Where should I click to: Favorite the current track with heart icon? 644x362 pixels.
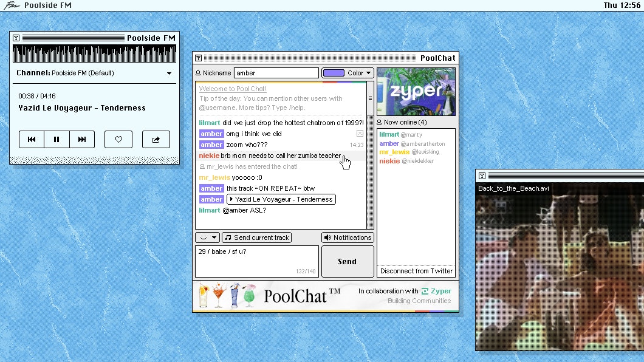[118, 140]
